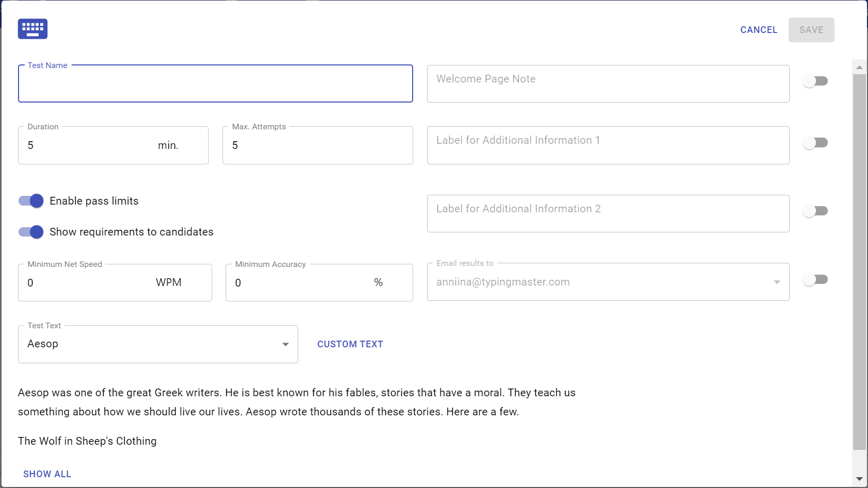Click the Email results dropdown arrow
Screen dimensions: 868x488
778,282
